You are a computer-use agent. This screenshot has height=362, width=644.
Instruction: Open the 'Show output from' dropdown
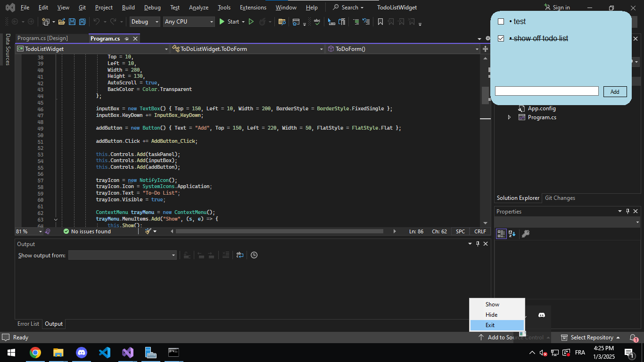point(122,255)
